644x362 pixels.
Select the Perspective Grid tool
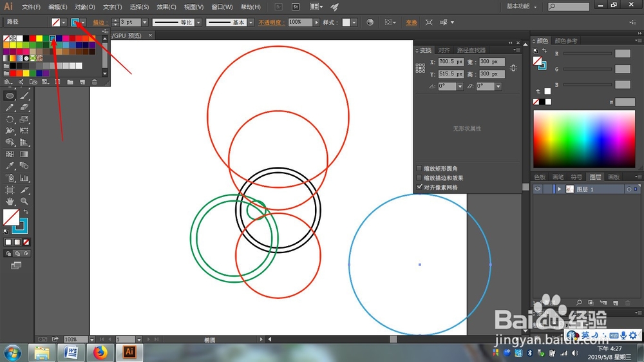(24, 142)
